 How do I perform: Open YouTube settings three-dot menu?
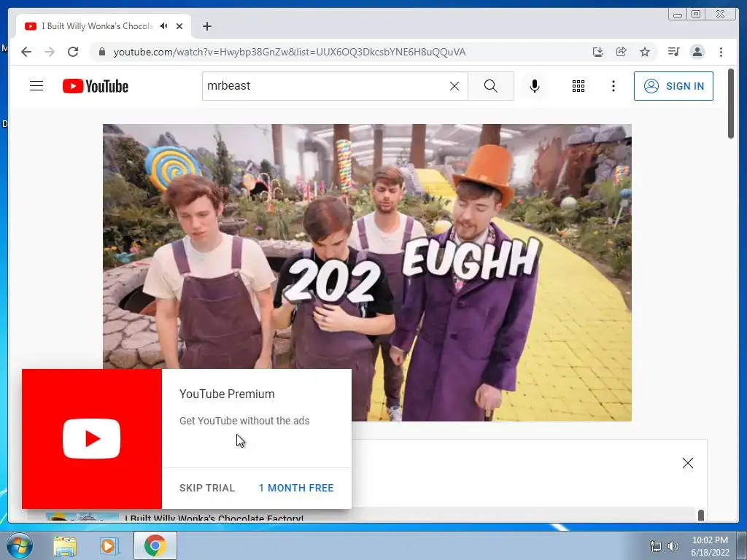tap(613, 86)
